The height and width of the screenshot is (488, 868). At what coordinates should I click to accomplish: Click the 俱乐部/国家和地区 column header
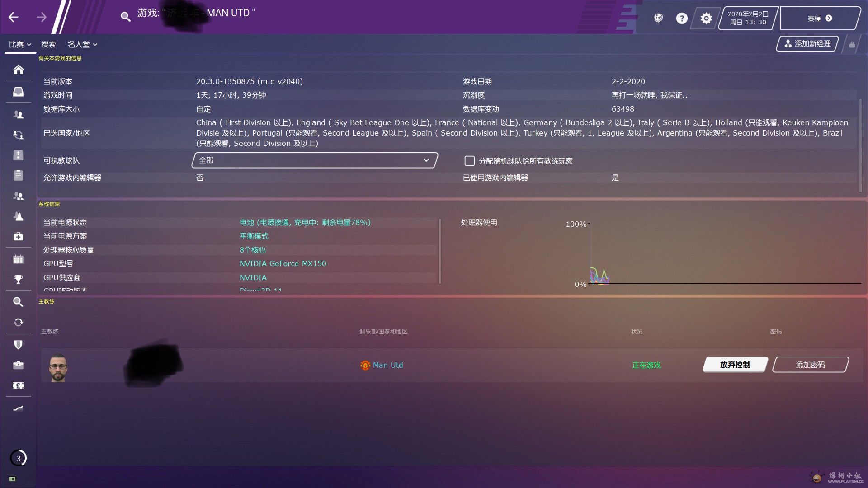[383, 332]
